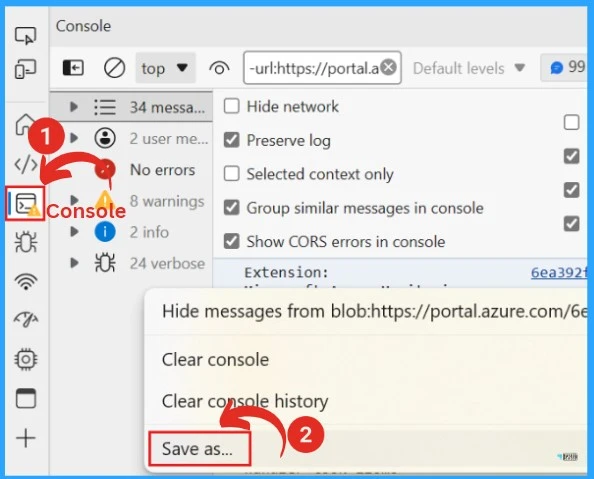Open the Sources bug icon in sidebar
Image resolution: width=594 pixels, height=479 pixels.
26,241
